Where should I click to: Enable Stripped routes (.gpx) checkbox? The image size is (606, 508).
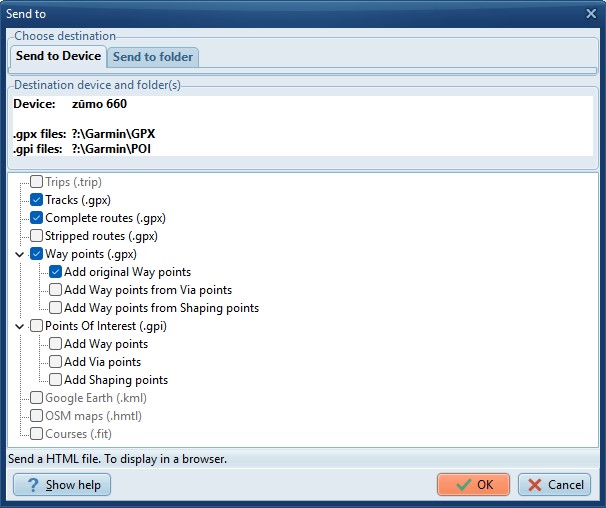[x=37, y=236]
